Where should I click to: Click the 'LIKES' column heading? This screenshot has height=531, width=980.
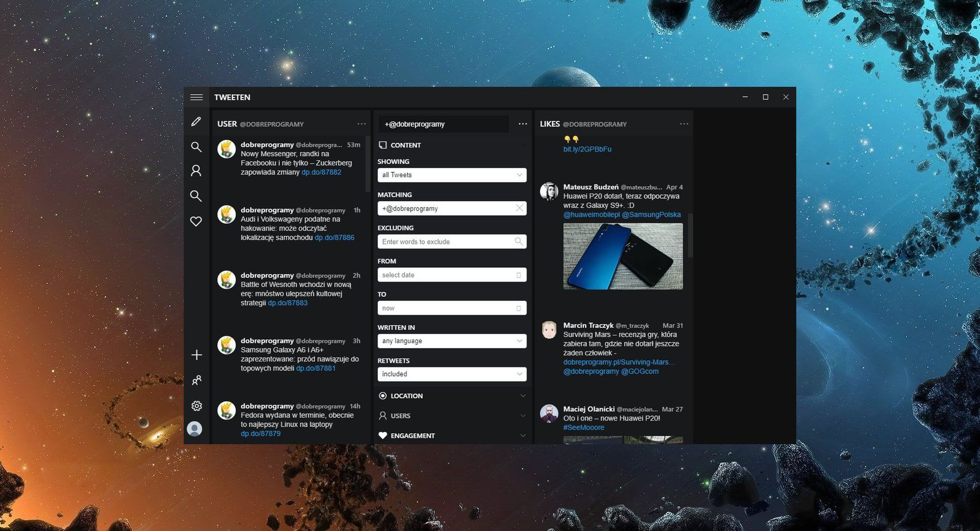pos(550,124)
